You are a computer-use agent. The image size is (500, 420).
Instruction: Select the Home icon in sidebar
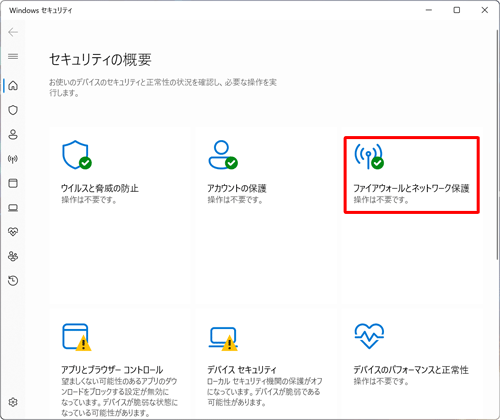13,86
